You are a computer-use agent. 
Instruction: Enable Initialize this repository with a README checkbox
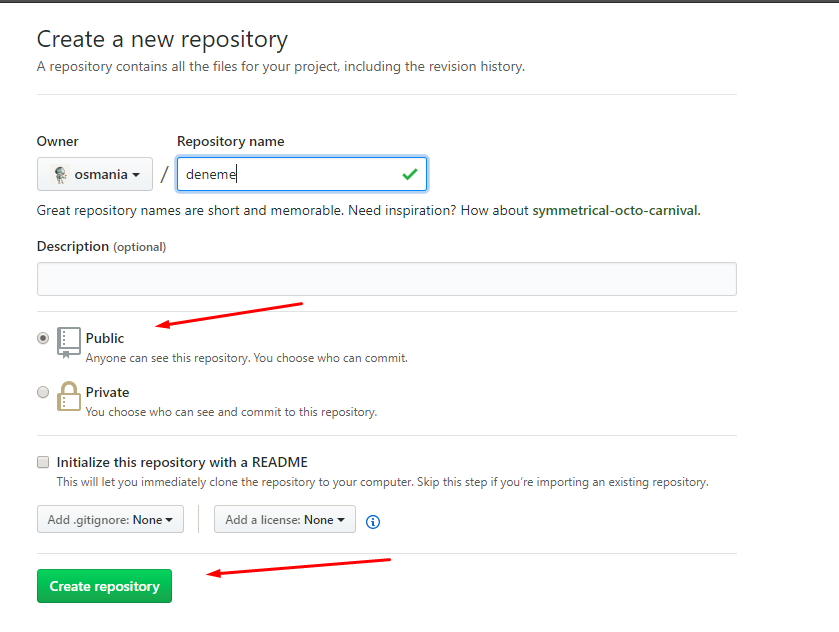point(43,462)
